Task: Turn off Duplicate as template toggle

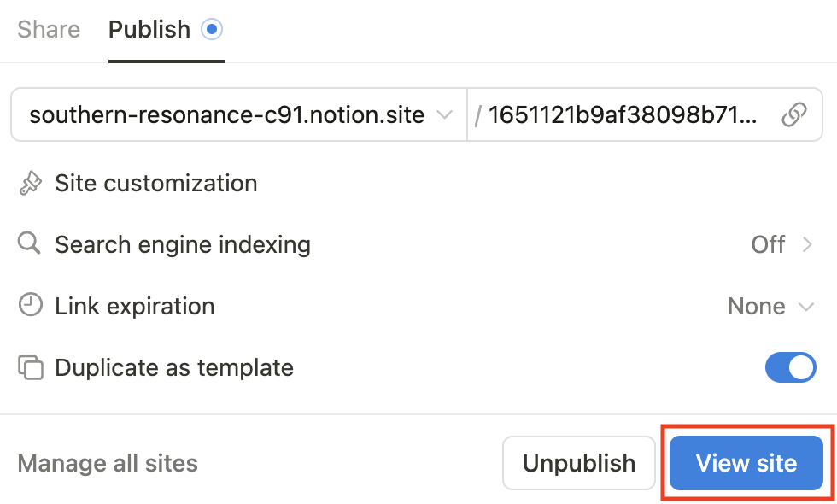Action: point(790,368)
